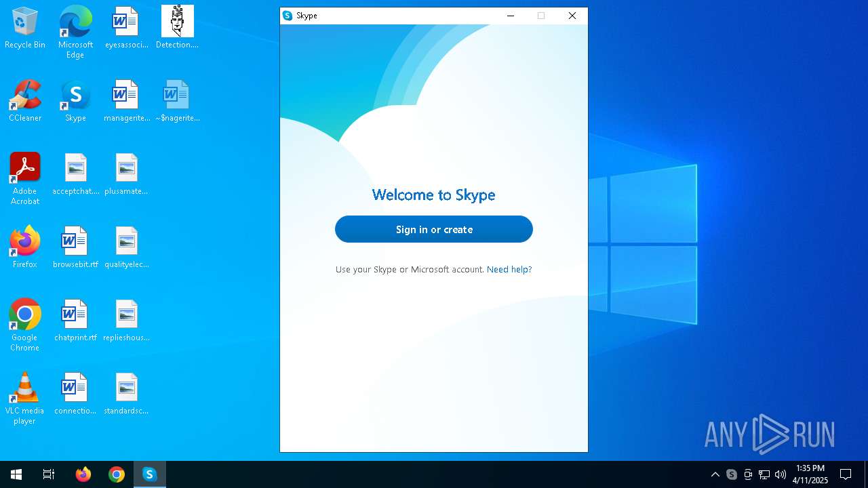Launch VLC media player shortcut
This screenshot has width=868, height=488.
(25, 399)
